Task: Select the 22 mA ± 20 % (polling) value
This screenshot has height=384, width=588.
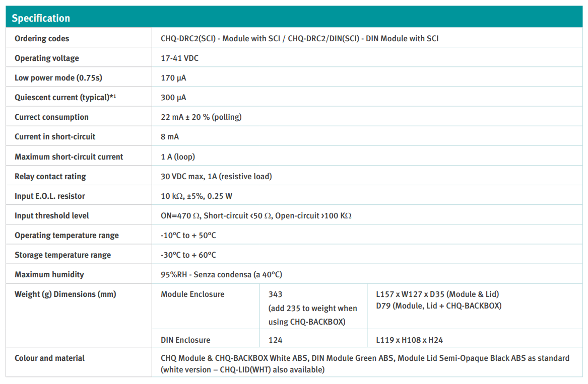Action: click(x=201, y=117)
